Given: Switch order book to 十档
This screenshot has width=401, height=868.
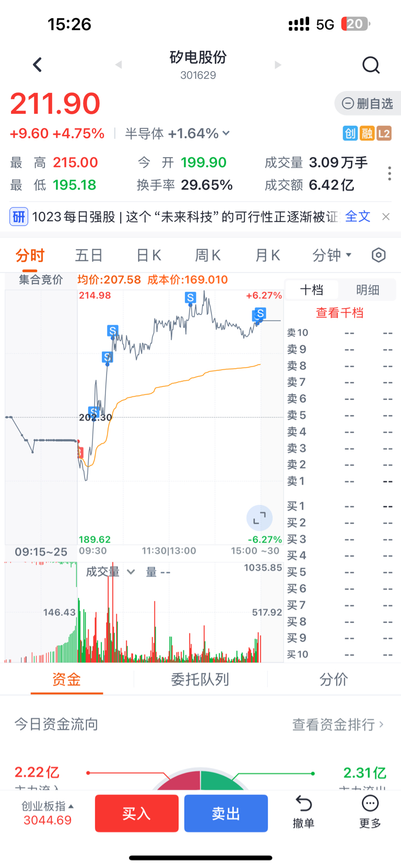Looking at the screenshot, I should tap(312, 290).
